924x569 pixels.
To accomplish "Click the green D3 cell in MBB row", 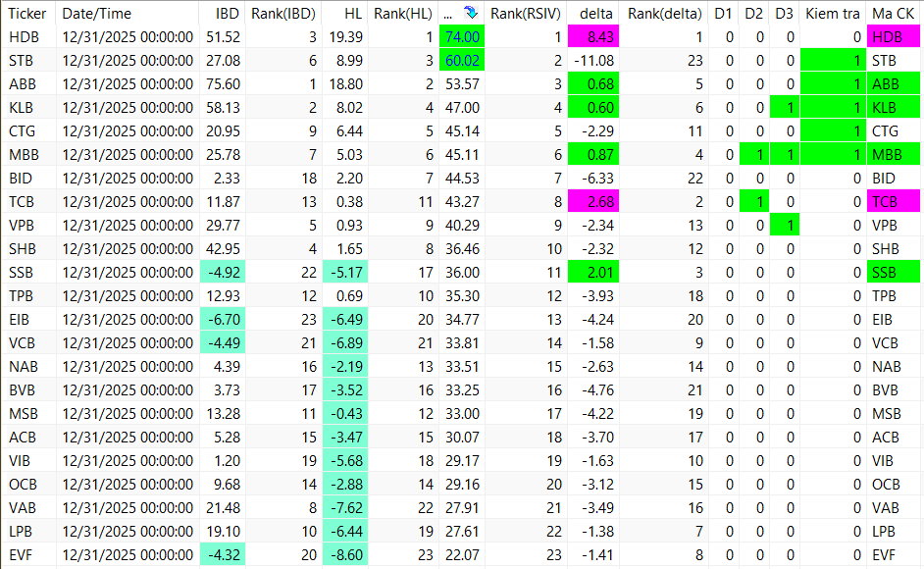I will point(785,154).
